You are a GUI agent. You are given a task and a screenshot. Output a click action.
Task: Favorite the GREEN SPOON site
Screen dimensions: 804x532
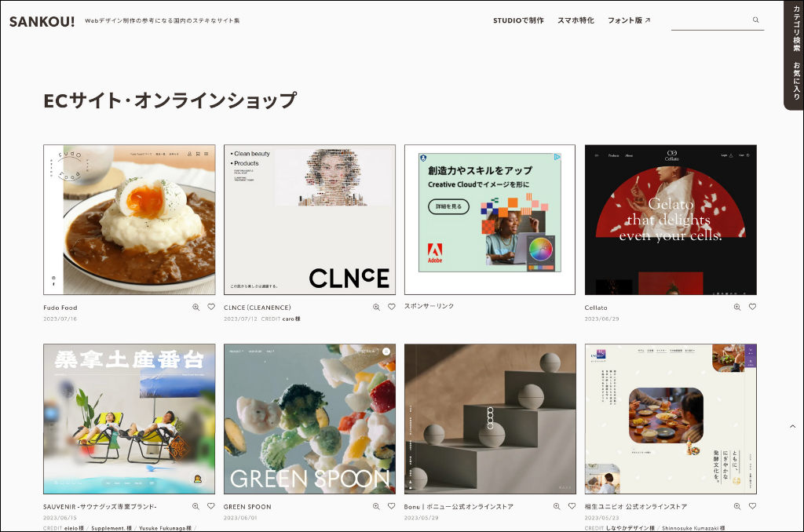pos(392,506)
